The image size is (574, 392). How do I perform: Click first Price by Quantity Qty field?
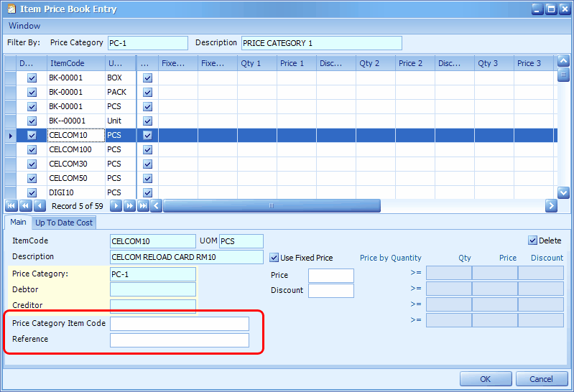449,273
